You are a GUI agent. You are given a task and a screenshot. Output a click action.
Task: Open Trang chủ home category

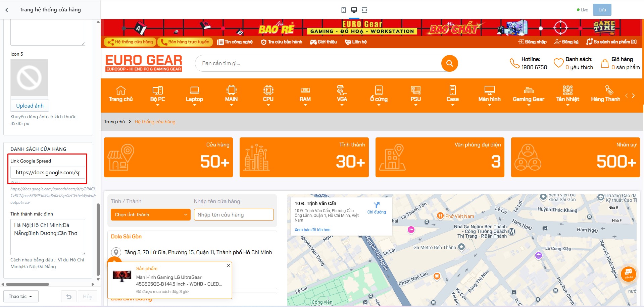click(121, 94)
